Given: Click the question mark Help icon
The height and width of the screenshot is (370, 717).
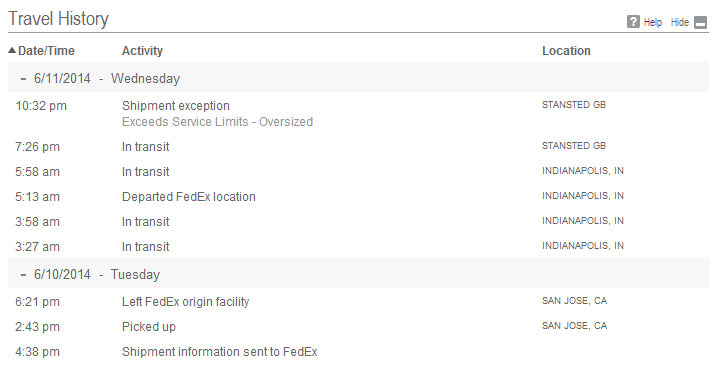Looking at the screenshot, I should [633, 21].
